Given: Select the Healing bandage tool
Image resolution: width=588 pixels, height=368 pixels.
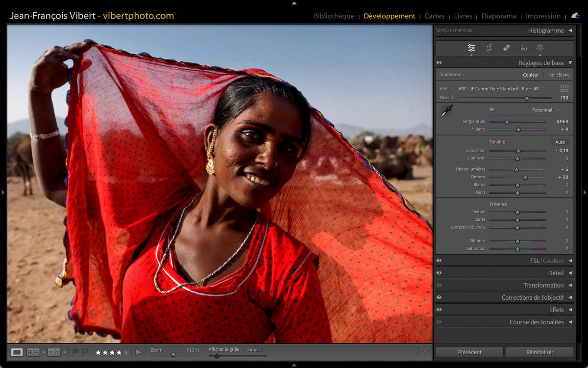Looking at the screenshot, I should pos(507,48).
